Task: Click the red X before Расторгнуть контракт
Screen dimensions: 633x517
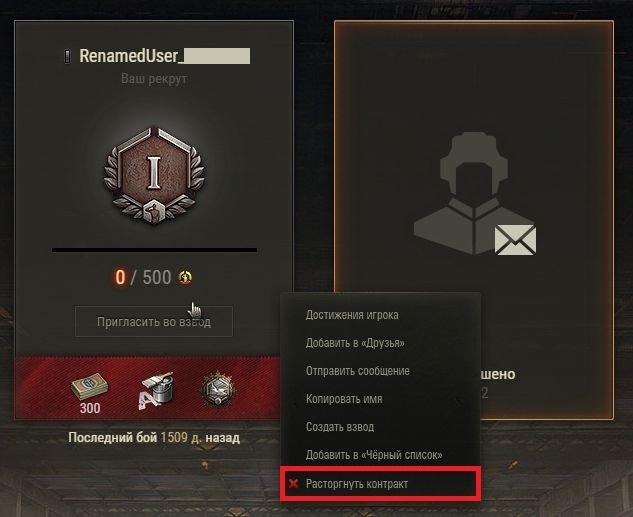Action: [x=293, y=483]
